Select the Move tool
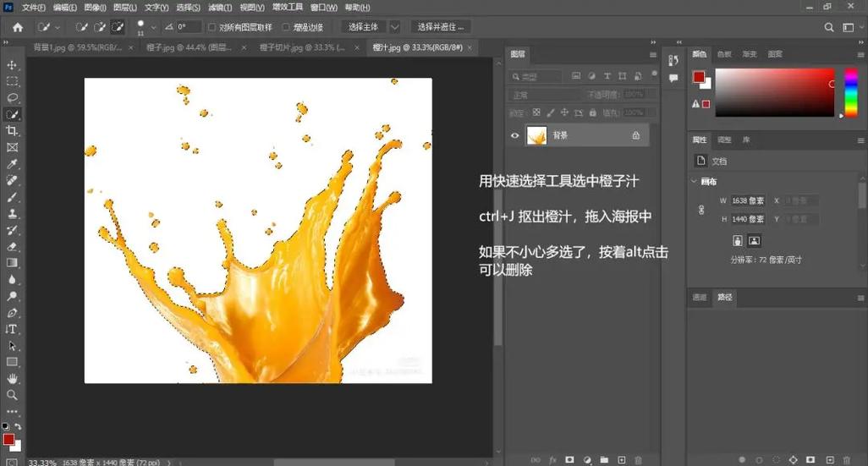This screenshot has height=466, width=868. point(12,65)
